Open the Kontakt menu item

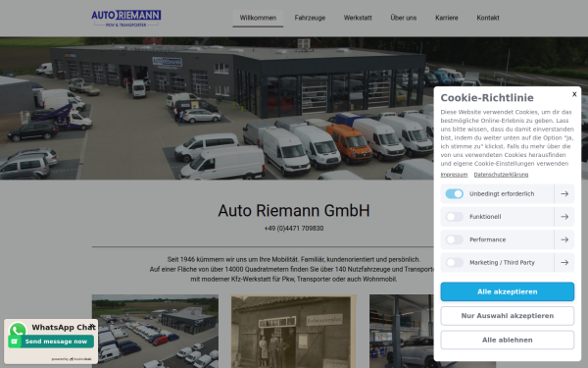coord(488,18)
